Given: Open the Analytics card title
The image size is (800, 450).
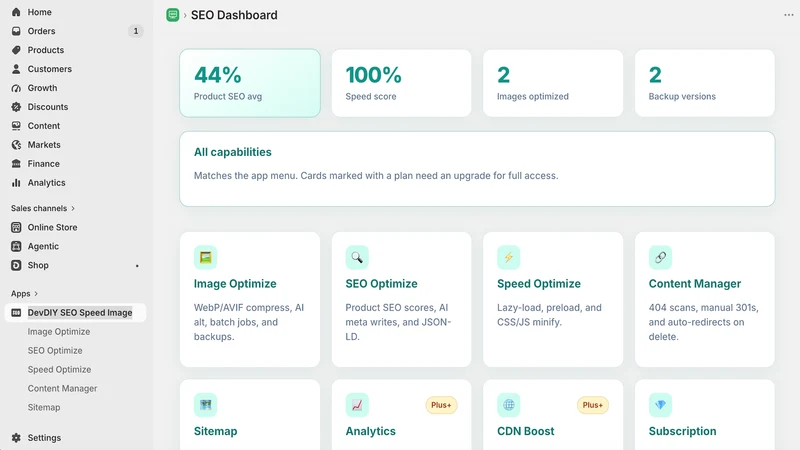Looking at the screenshot, I should (x=370, y=431).
